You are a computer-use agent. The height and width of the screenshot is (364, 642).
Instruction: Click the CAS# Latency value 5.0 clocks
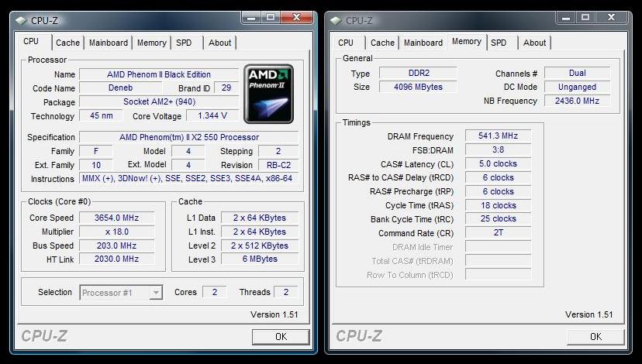499,163
